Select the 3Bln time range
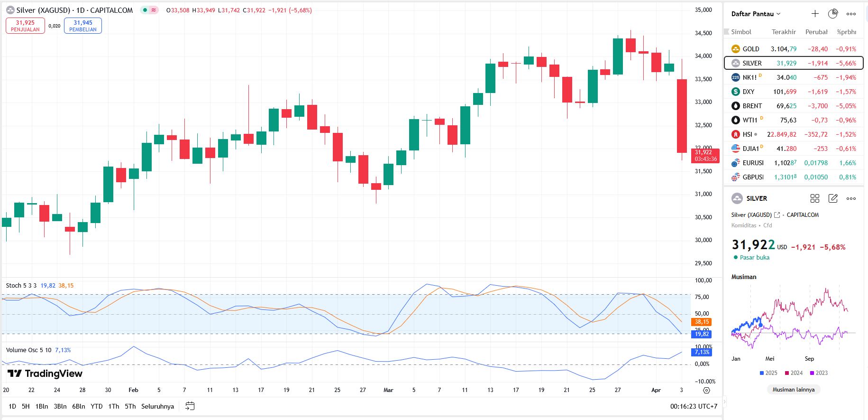The width and height of the screenshot is (868, 420). 60,406
